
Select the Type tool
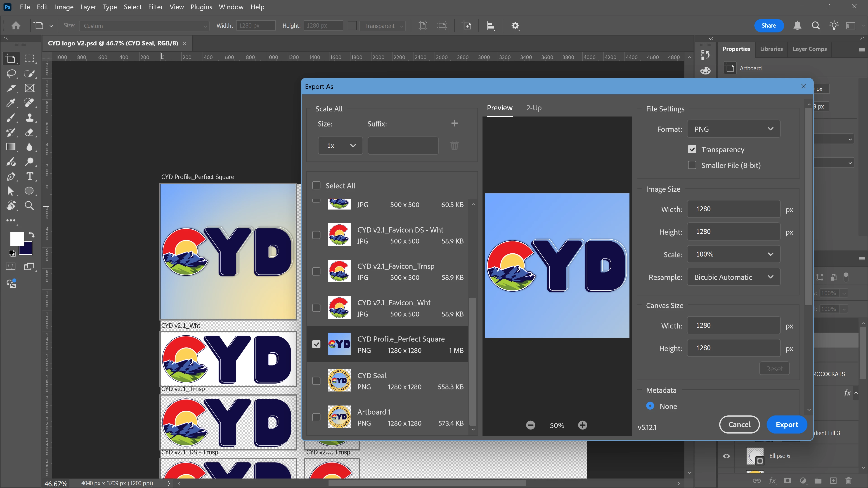30,177
